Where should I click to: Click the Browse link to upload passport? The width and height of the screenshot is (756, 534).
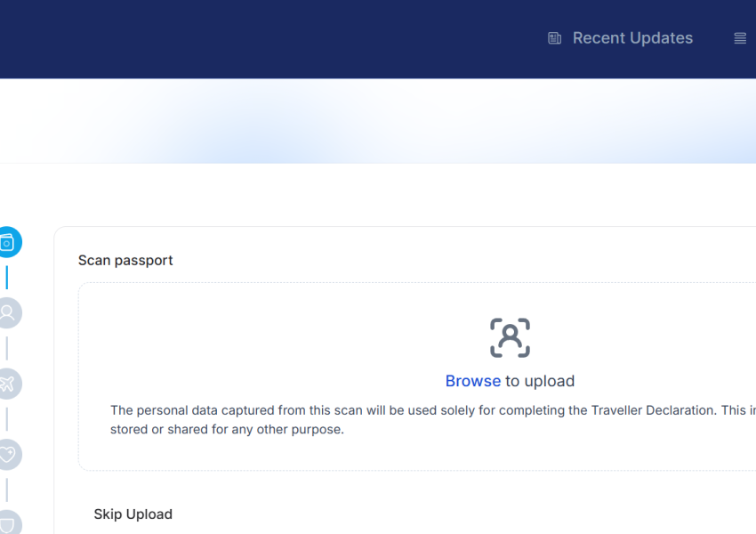[x=472, y=381]
